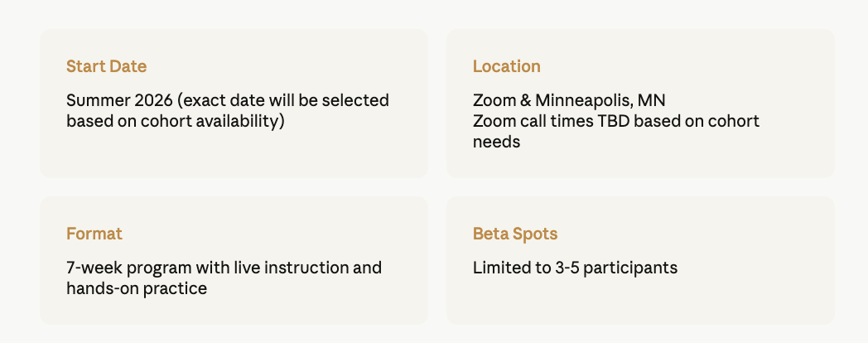The image size is (868, 343).
Task: Select the Location heading text
Action: [x=507, y=66]
